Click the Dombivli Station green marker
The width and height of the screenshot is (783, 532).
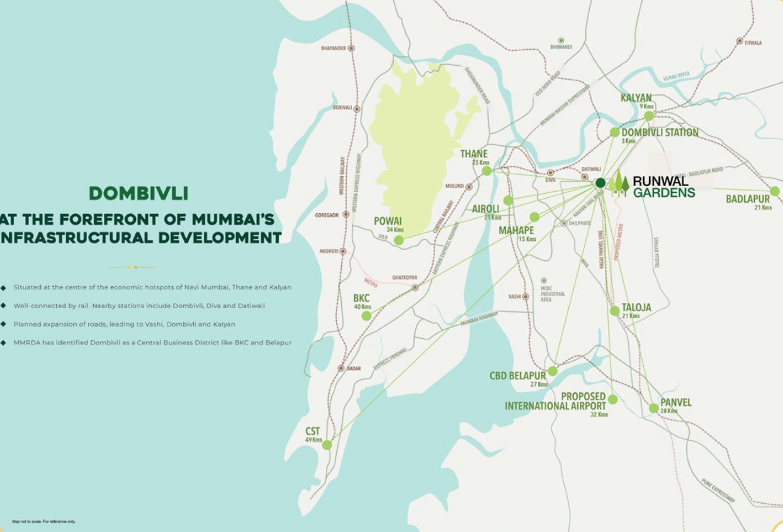pyautogui.click(x=614, y=132)
